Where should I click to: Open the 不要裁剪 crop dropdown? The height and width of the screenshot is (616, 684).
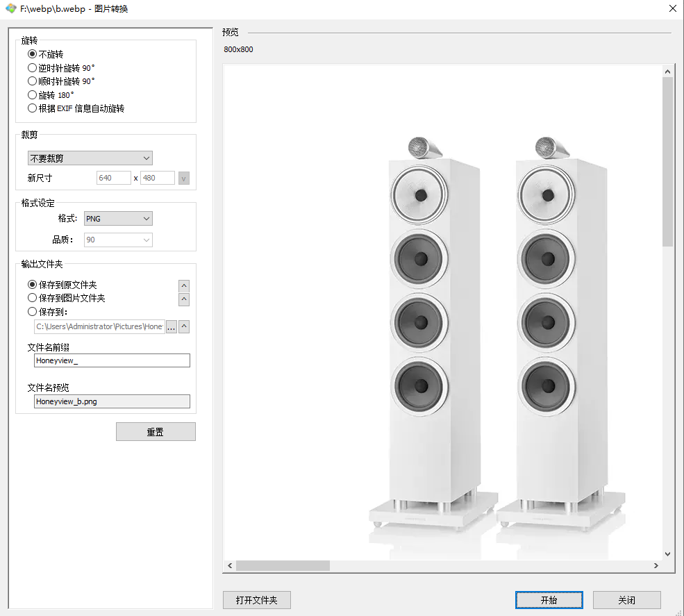click(90, 158)
